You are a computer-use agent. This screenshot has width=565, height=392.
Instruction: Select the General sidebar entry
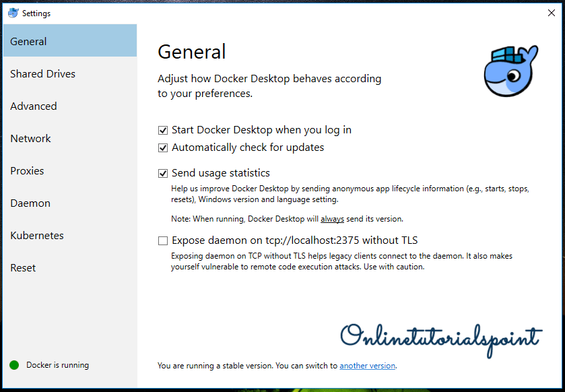(x=28, y=41)
